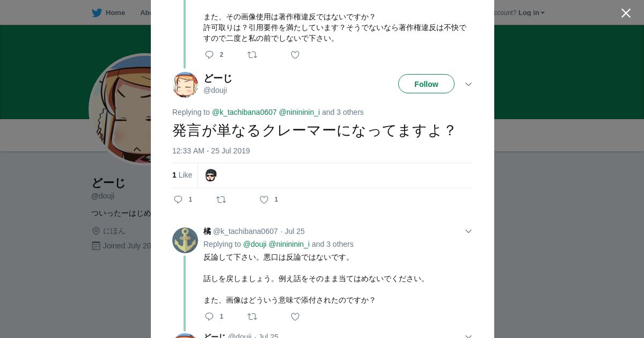Open the @k_tachibana0607 mention link in reply header

click(244, 112)
